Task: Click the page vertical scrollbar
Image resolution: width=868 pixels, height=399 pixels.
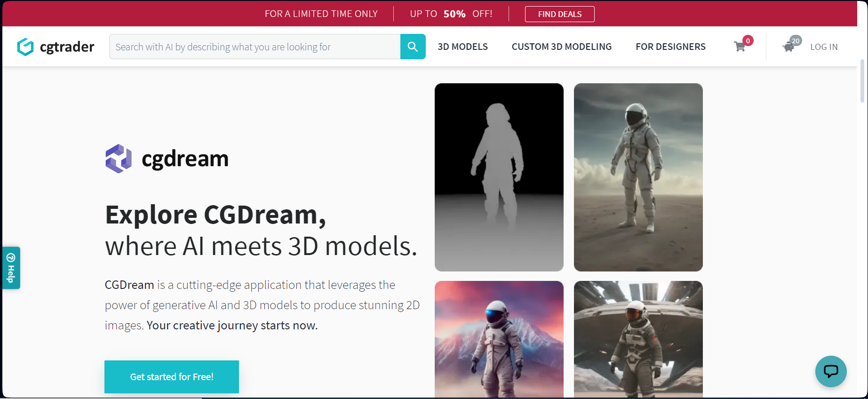Action: (x=862, y=80)
